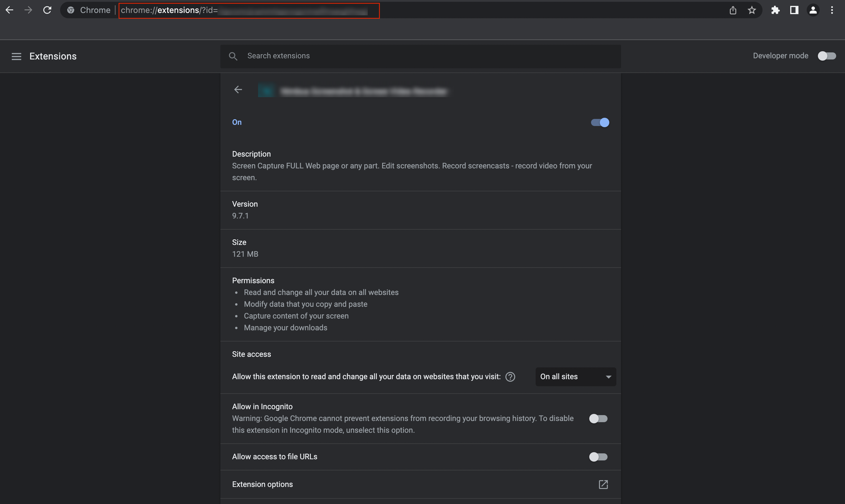The width and height of the screenshot is (845, 504).
Task: Enable the Allow in Incognito toggle
Action: click(598, 418)
